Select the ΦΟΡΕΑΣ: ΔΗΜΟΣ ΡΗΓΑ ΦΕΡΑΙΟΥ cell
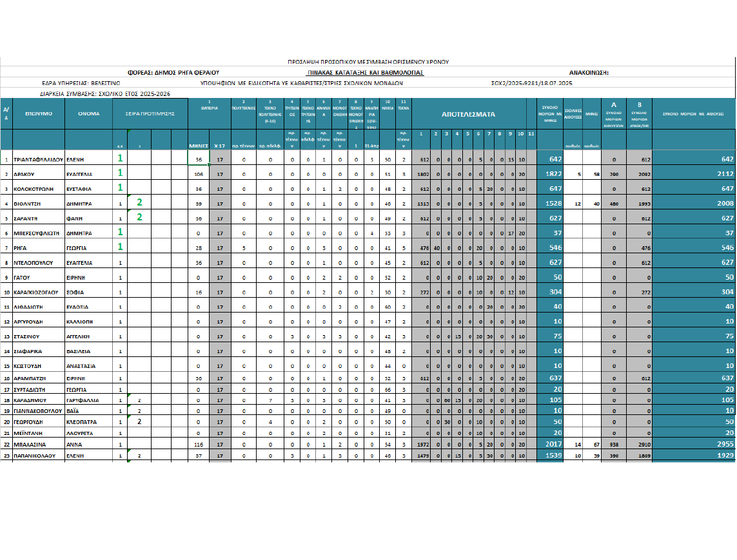This screenshot has height=560, width=737. point(174,73)
